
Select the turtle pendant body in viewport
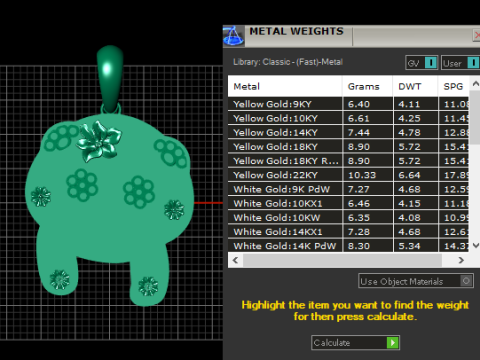coord(110,210)
